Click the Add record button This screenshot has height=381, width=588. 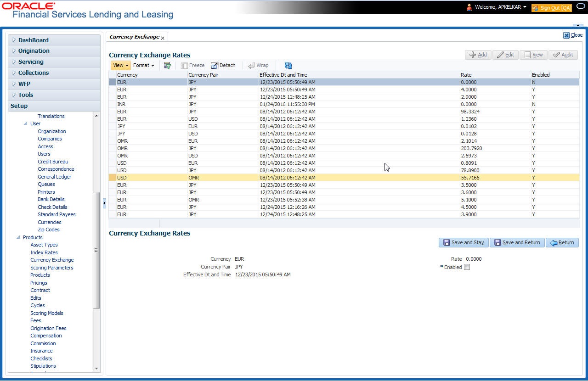click(478, 55)
